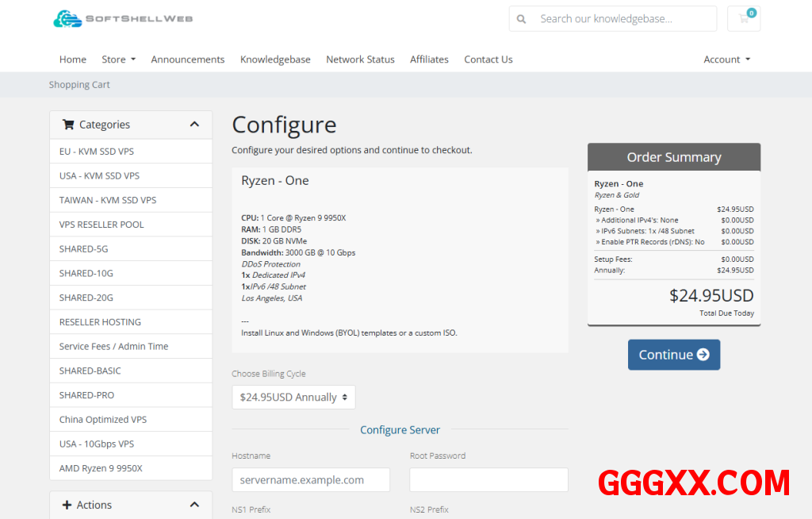Open Network Status page
Image resolution: width=812 pixels, height=519 pixels.
click(x=360, y=60)
